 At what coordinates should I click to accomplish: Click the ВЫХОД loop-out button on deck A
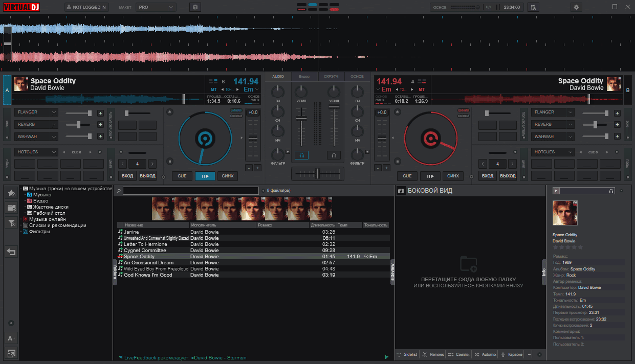click(147, 176)
